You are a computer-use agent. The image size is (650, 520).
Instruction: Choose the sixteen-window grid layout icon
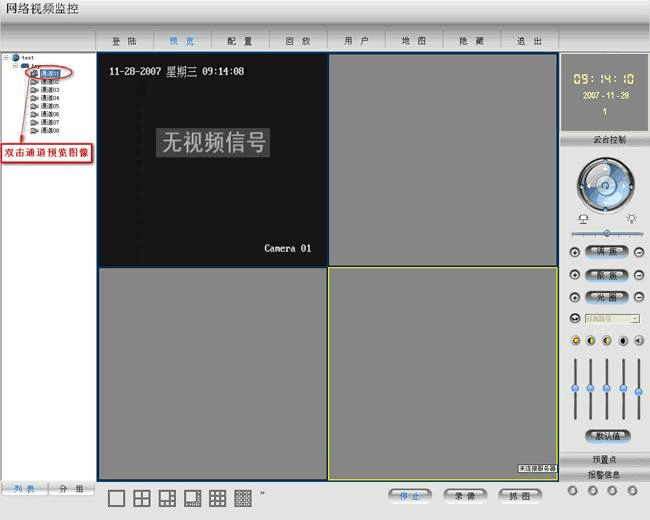[x=243, y=497]
